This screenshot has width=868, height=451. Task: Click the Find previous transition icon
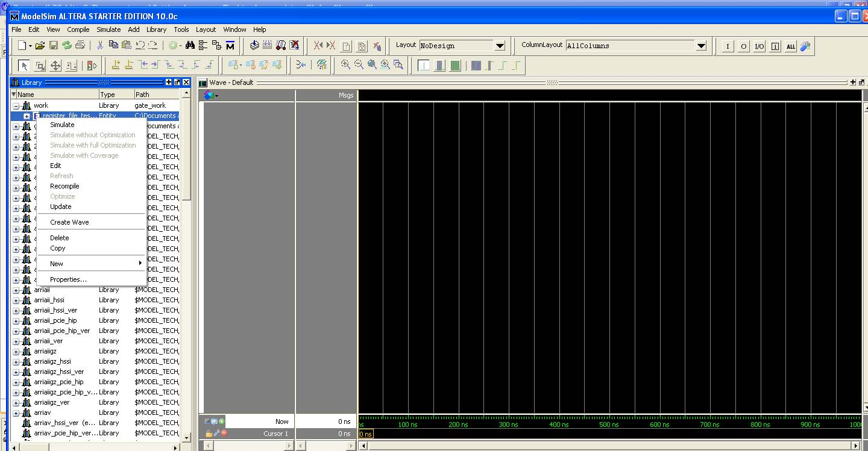pos(143,64)
